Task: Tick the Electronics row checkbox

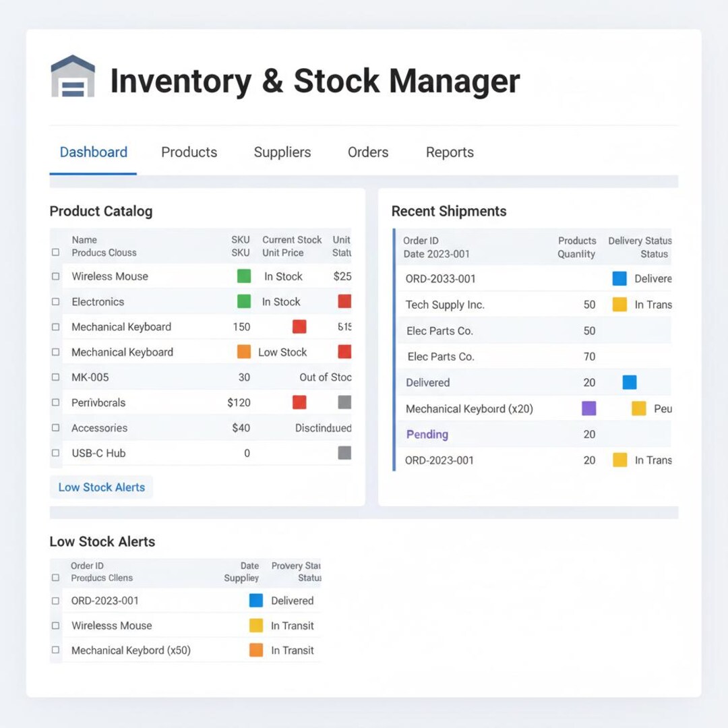Action: point(56,302)
